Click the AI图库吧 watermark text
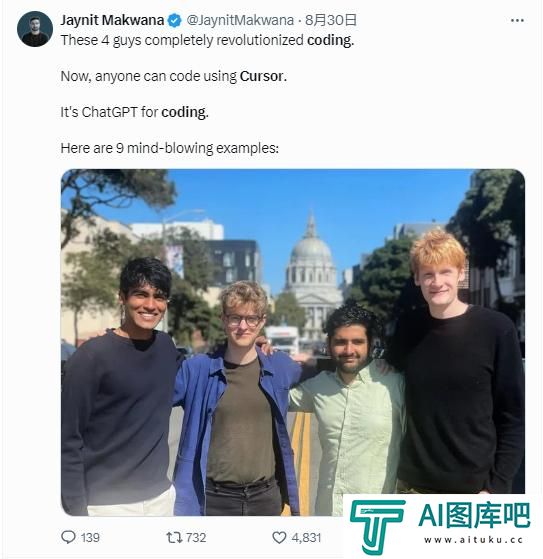Image resolution: width=543 pixels, height=559 pixels. [474, 515]
